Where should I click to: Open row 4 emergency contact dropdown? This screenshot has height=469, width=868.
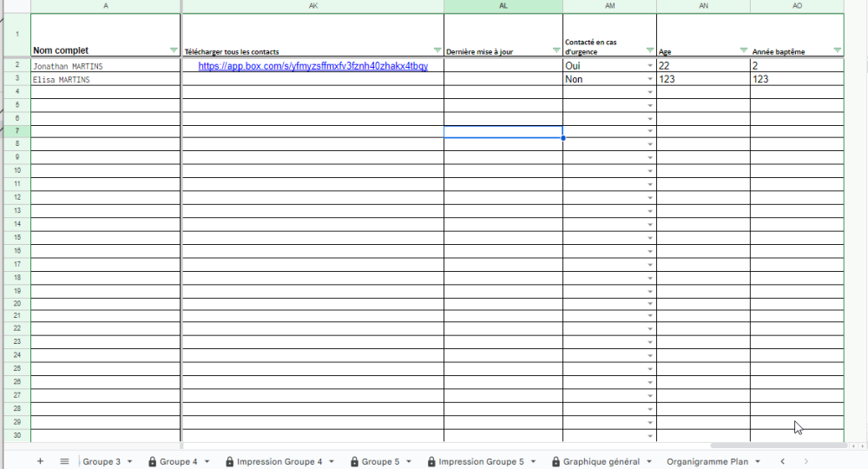pyautogui.click(x=650, y=92)
